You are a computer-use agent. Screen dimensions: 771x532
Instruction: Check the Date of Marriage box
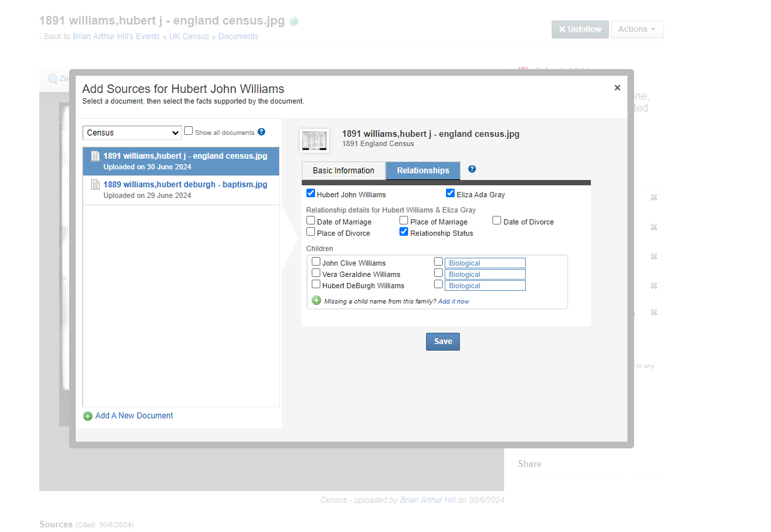(310, 221)
